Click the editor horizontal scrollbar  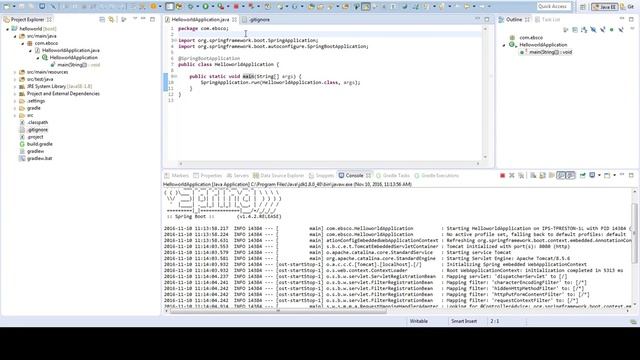coord(329,164)
